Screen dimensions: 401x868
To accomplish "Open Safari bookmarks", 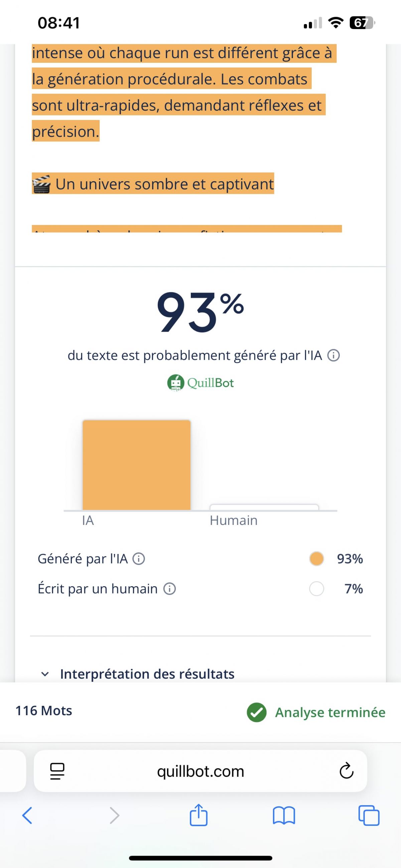I will coord(284,816).
